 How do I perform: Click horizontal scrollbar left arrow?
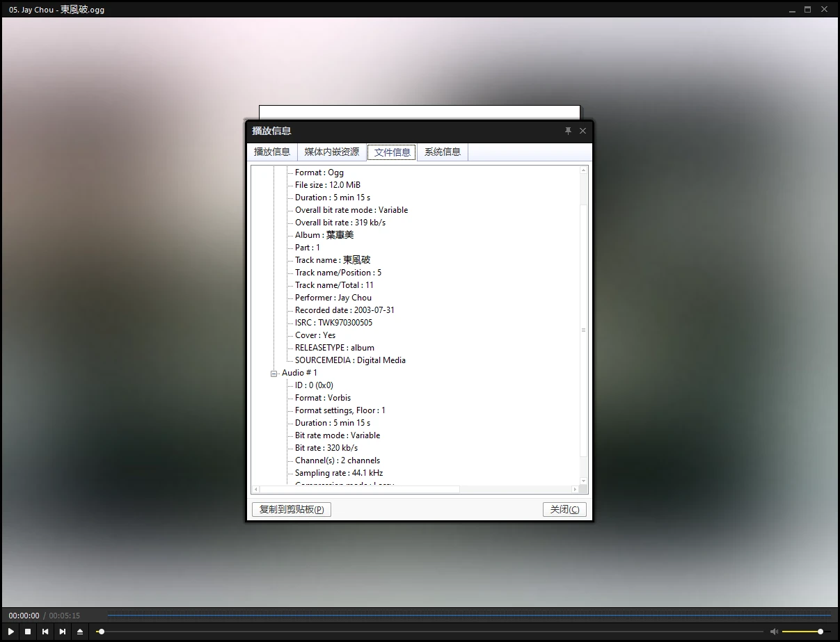point(255,490)
